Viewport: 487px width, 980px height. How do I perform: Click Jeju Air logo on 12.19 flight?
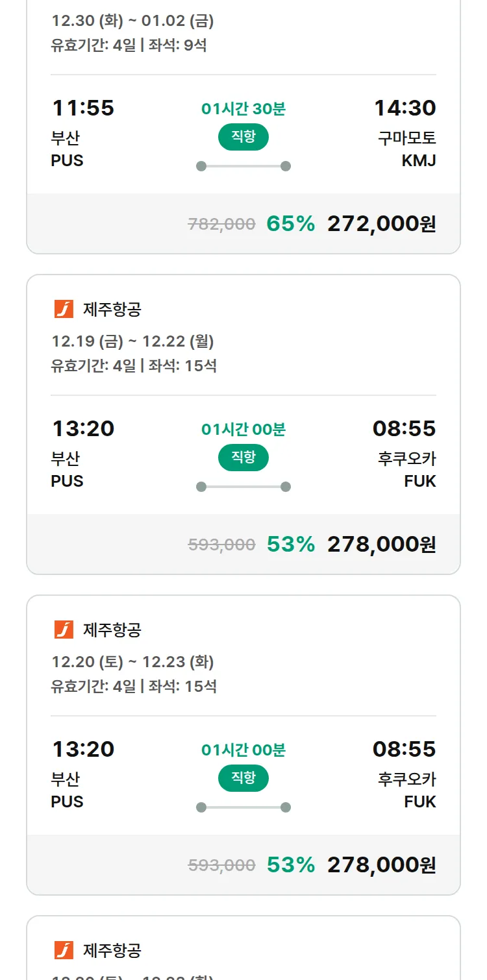coord(64,309)
